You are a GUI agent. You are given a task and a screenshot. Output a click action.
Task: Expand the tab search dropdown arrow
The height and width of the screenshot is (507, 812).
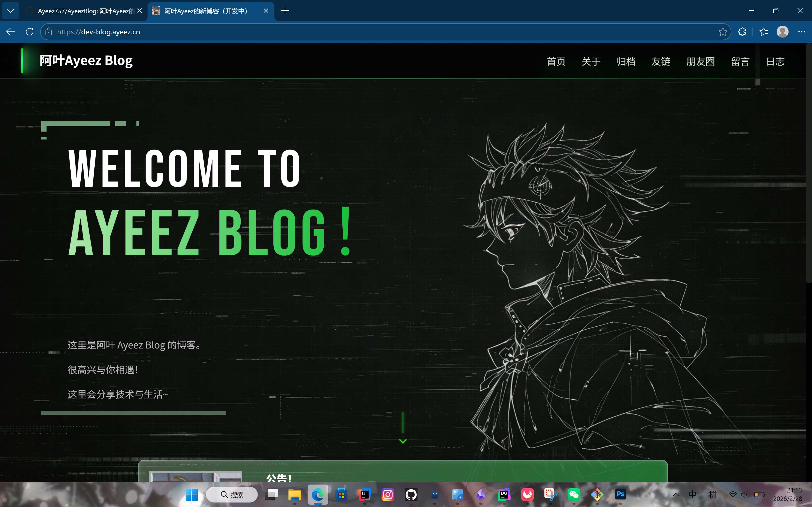pyautogui.click(x=10, y=11)
